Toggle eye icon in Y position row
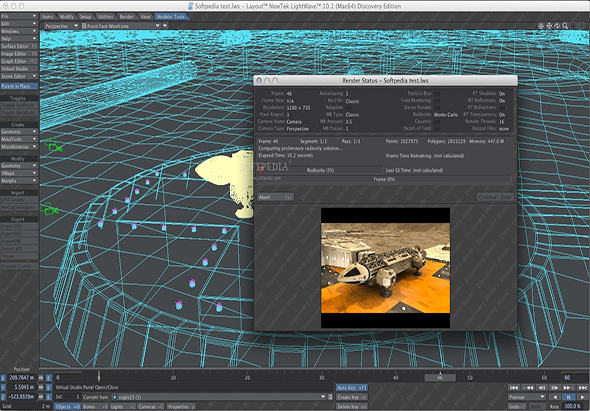This screenshot has height=411, width=590. coord(41,387)
